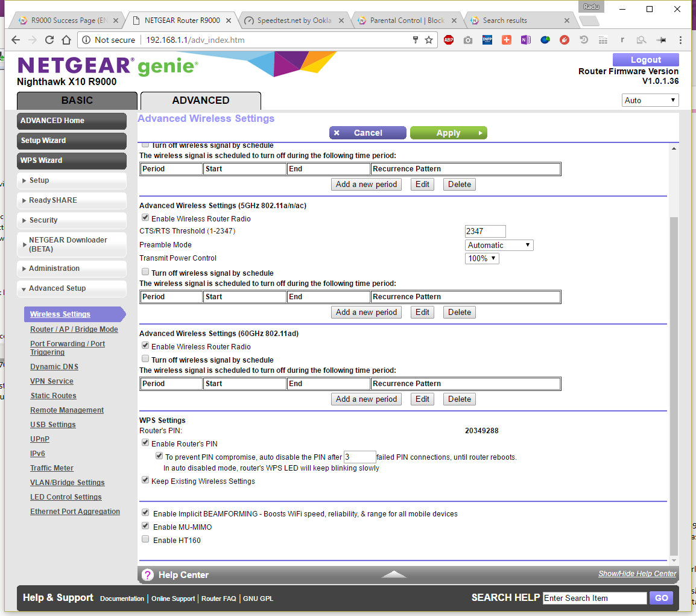
Task: Click the green Apply button
Action: coord(448,133)
